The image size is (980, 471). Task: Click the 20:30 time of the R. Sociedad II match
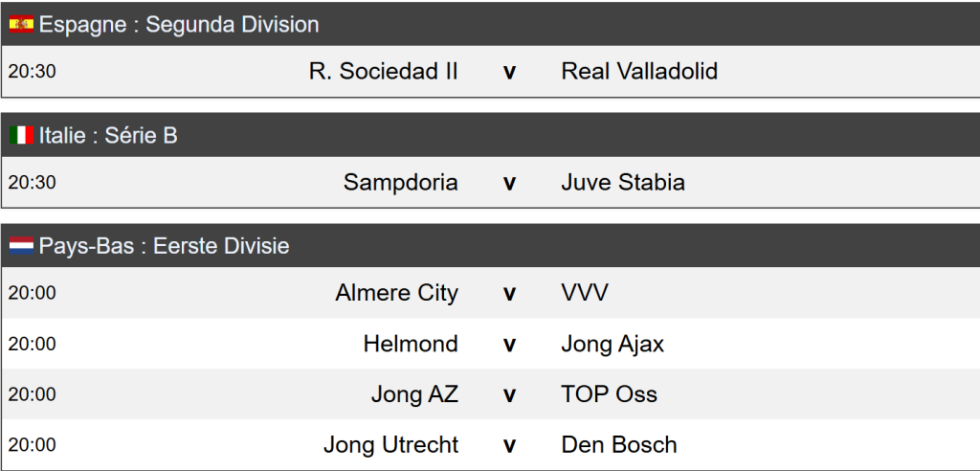tap(32, 72)
